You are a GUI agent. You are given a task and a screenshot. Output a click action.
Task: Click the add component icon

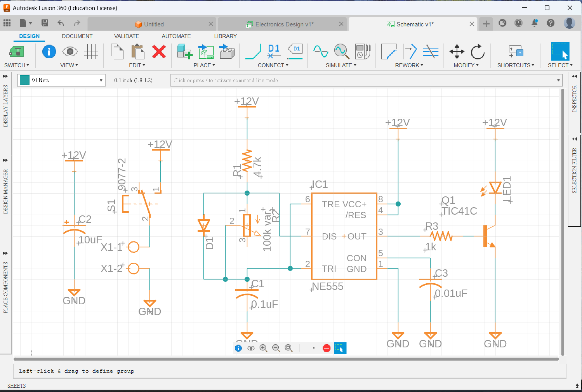184,52
